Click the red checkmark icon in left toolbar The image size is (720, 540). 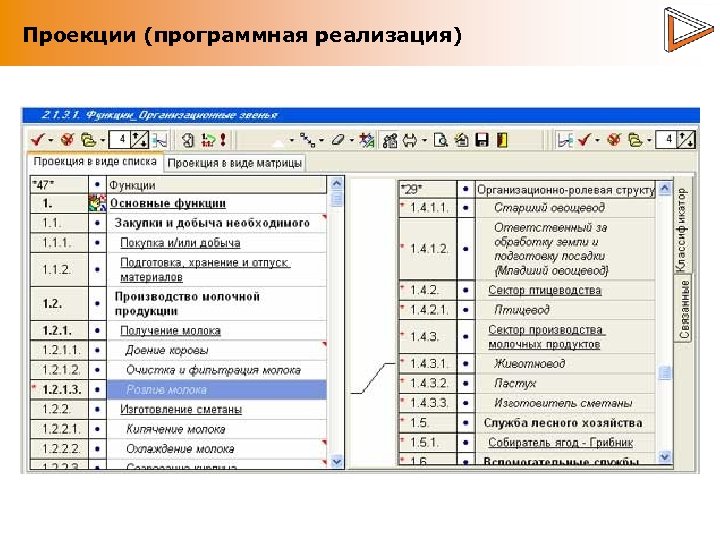coord(37,139)
